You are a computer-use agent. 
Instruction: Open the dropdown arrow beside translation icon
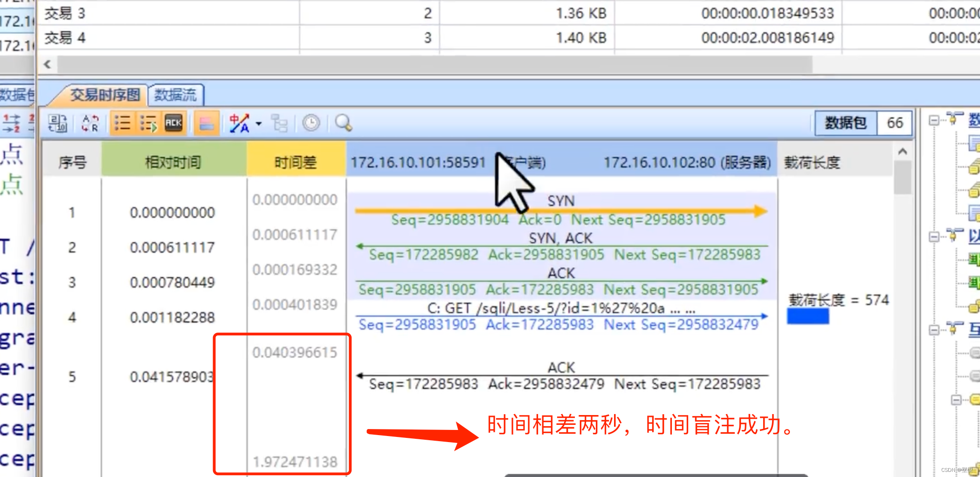[259, 124]
